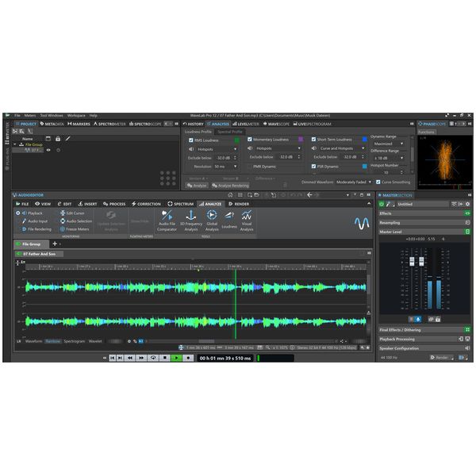Click the record button in transport
This screenshot has width=476, height=476.
click(188, 358)
